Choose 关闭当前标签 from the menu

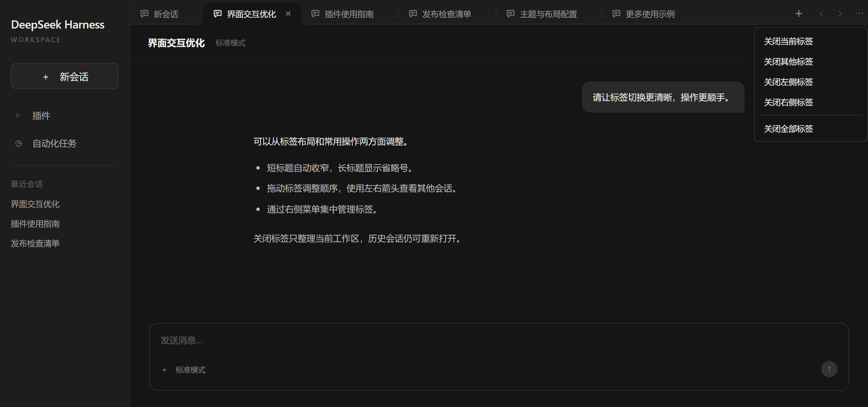click(811, 41)
